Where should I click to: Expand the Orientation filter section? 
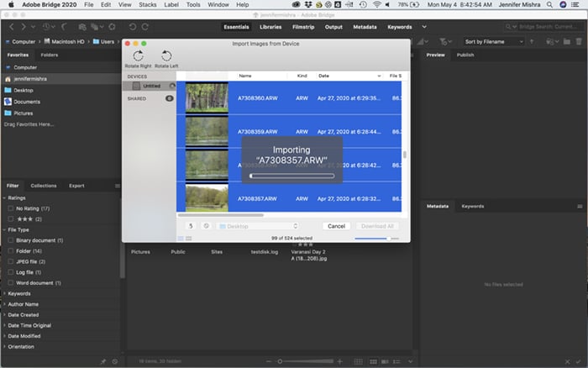click(5, 347)
